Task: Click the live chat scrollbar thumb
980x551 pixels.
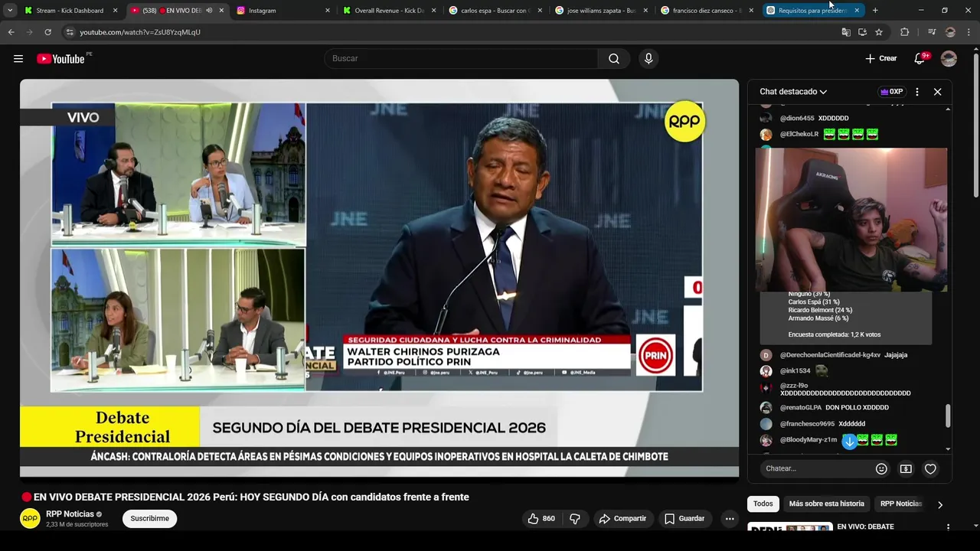Action: click(x=948, y=416)
